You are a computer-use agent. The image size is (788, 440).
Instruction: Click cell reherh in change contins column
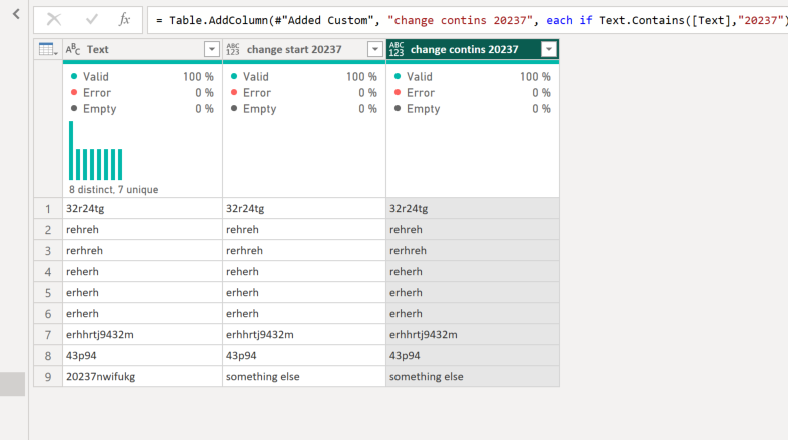pos(472,271)
